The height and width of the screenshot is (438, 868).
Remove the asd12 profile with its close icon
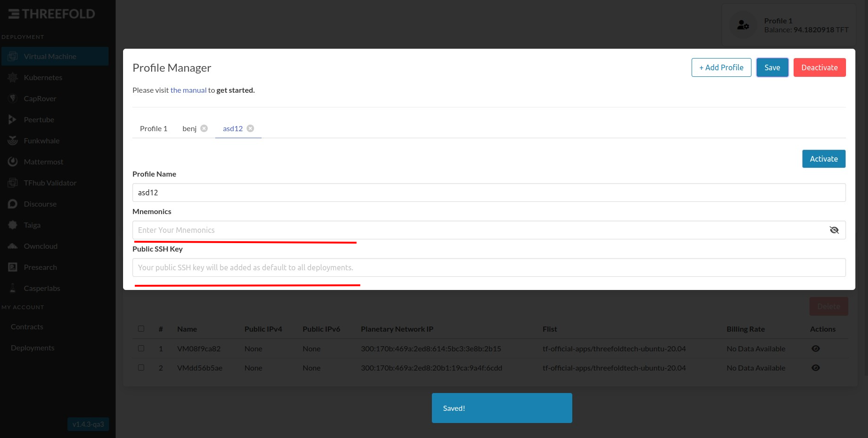tap(250, 128)
